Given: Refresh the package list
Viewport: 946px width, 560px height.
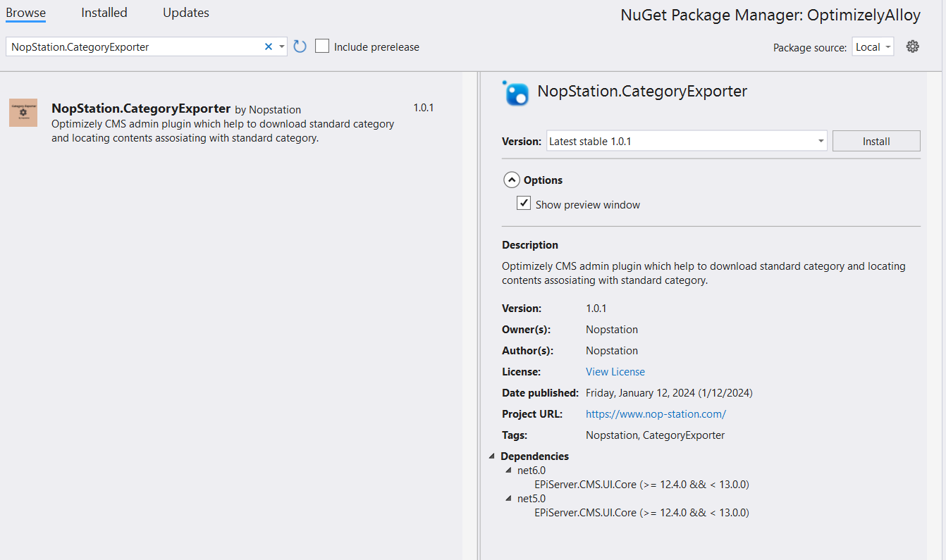Looking at the screenshot, I should [300, 46].
